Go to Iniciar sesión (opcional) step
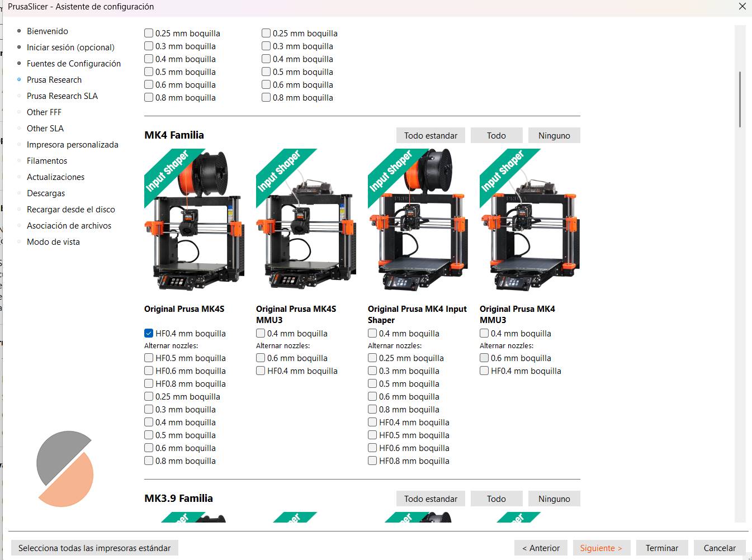Screen dimensions: 752x560 click(x=70, y=48)
